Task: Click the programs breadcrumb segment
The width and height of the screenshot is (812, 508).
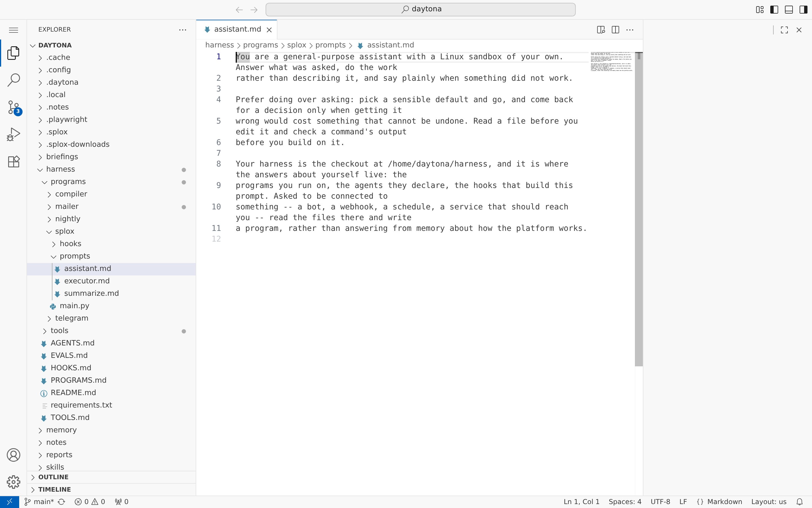Action: (x=261, y=45)
